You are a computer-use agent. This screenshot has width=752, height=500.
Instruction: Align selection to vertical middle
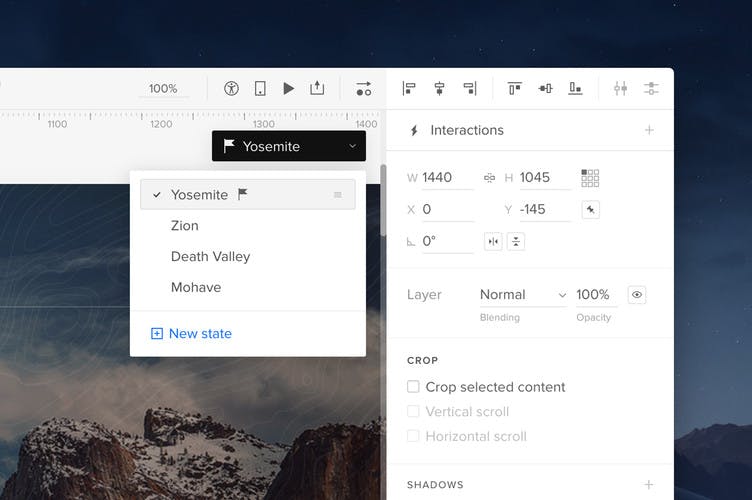point(545,88)
